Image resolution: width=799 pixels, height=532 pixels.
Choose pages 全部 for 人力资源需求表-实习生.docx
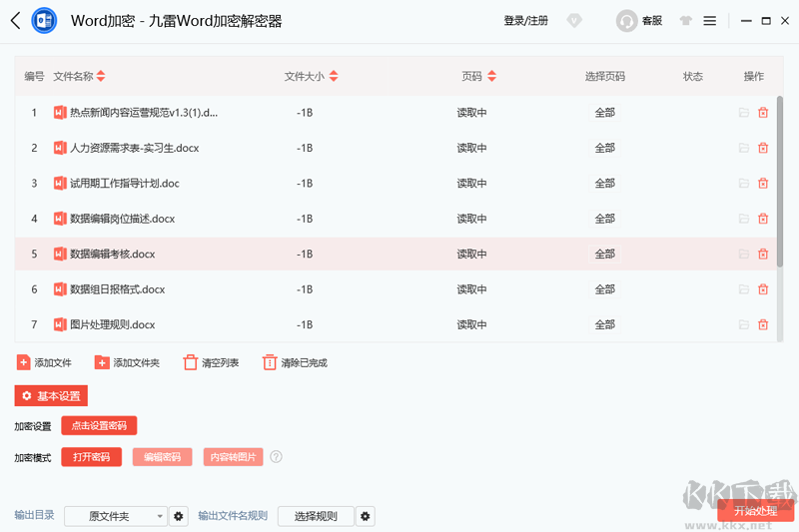click(x=605, y=148)
